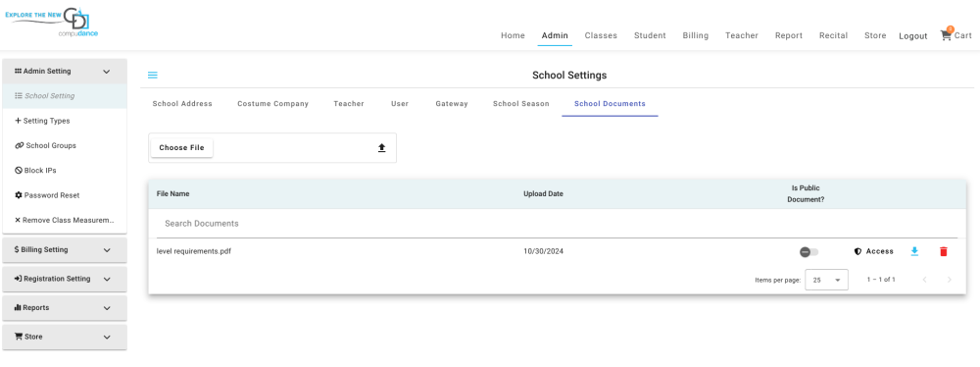This screenshot has width=980, height=367.
Task: Expand the Registration Setting section
Action: (65, 279)
